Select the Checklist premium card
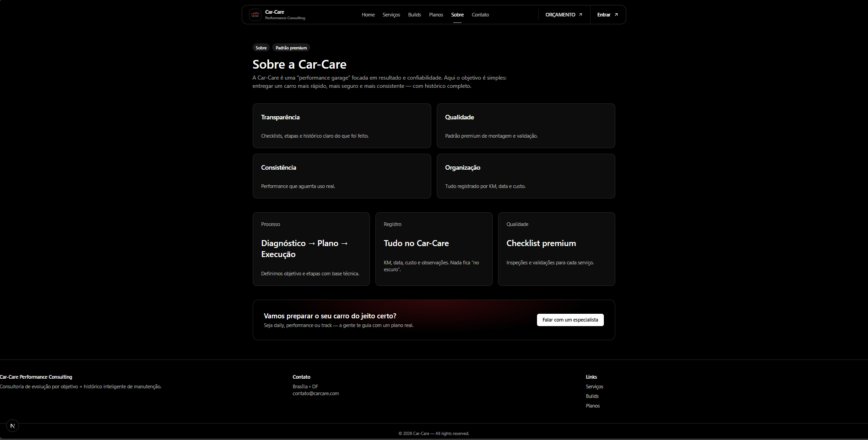Viewport: 868px width, 440px height. click(x=556, y=249)
